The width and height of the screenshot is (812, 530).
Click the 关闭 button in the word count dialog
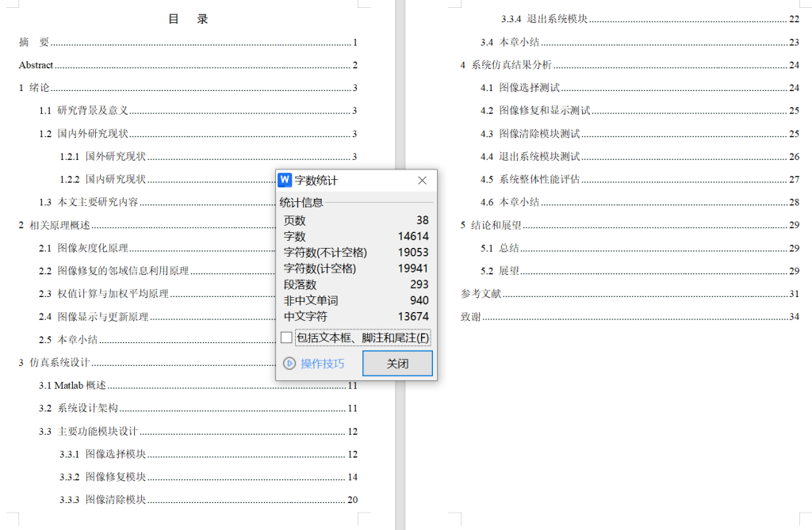(396, 363)
